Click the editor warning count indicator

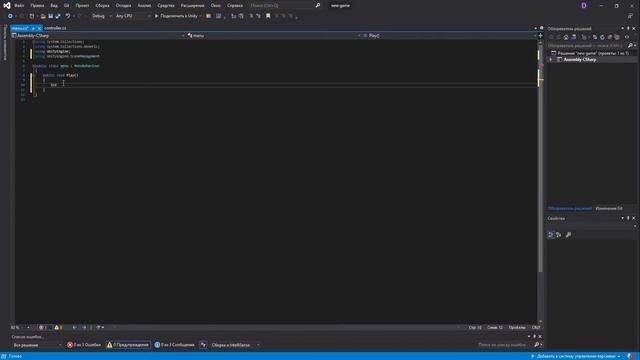pos(58,327)
